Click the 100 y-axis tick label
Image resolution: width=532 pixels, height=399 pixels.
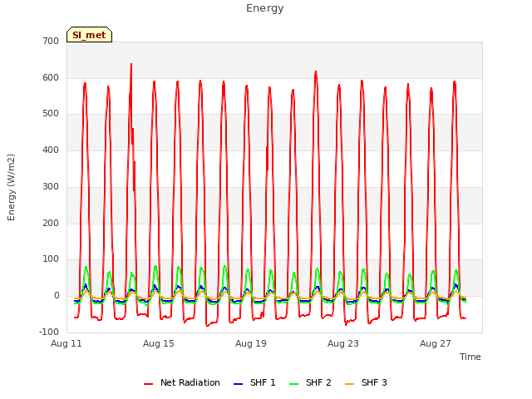pyautogui.click(x=51, y=259)
